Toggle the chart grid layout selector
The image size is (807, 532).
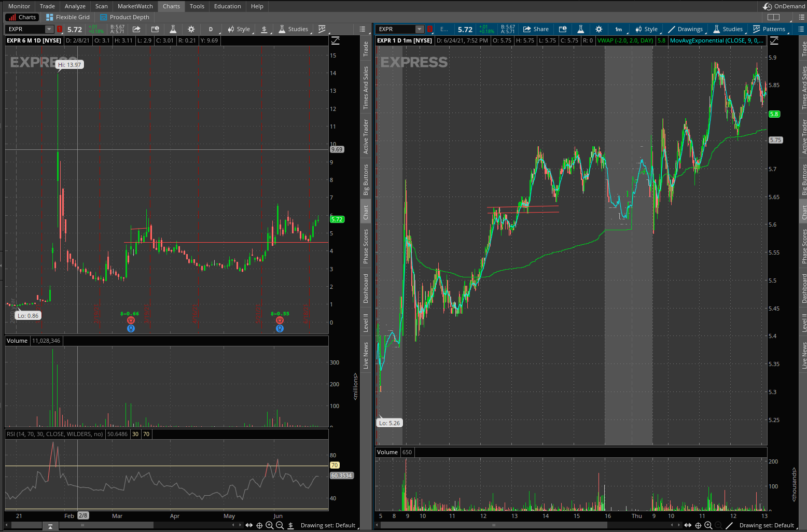click(x=773, y=17)
